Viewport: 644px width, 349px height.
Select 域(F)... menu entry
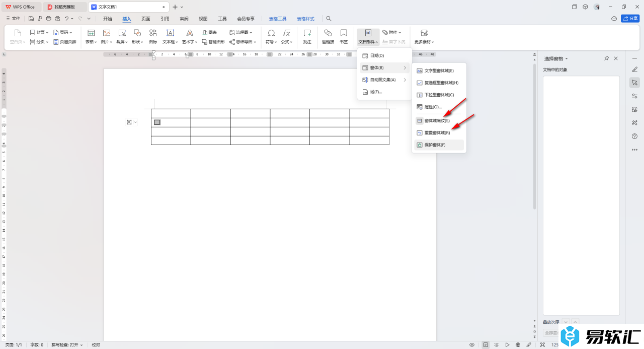point(384,92)
